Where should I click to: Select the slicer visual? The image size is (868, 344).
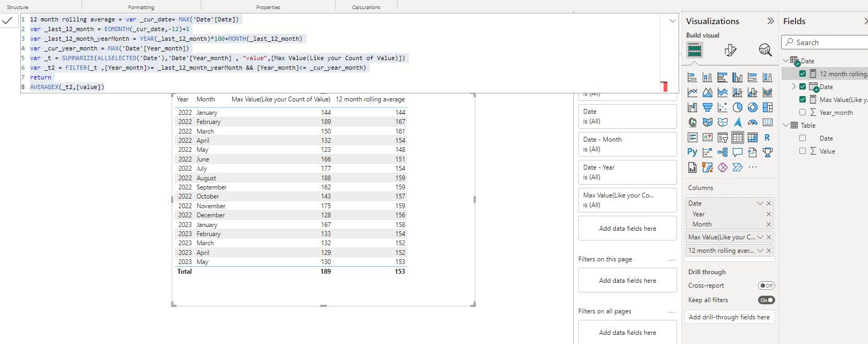tap(723, 138)
